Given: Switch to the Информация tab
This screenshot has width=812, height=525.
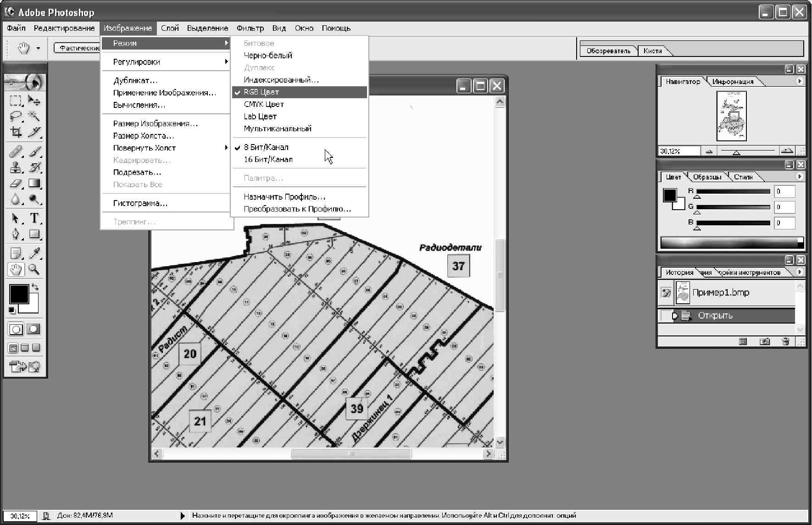Looking at the screenshot, I should (x=733, y=82).
